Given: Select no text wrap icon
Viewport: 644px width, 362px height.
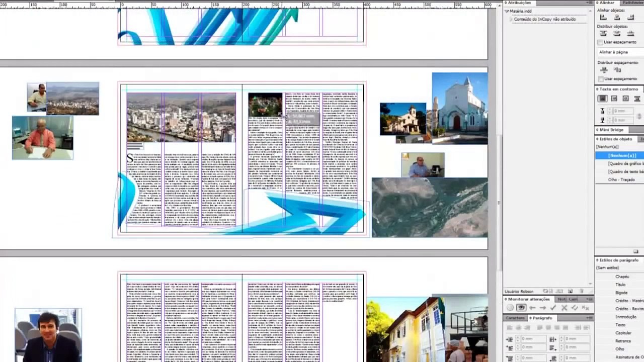Looking at the screenshot, I should pos(602,99).
